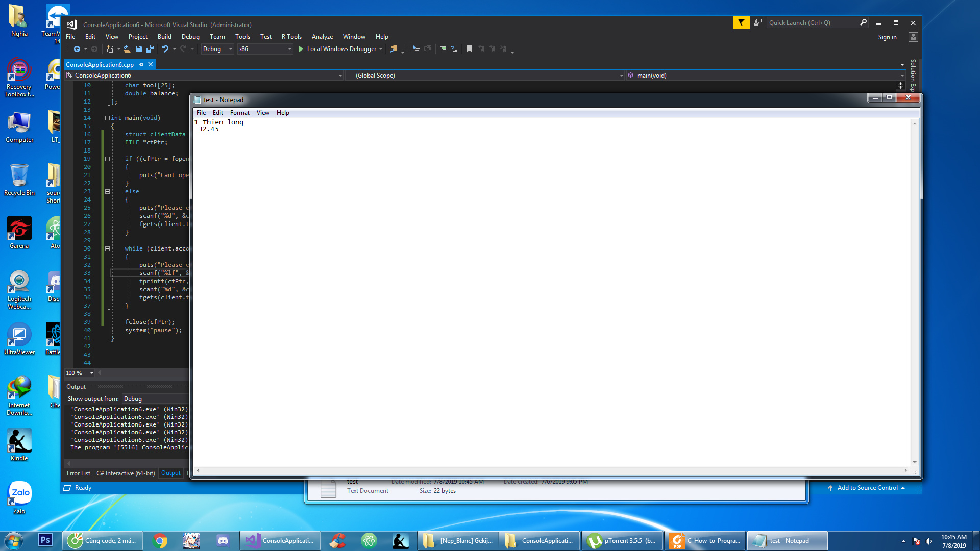The image size is (980, 551).
Task: Open the Analyze menu in Visual Studio
Action: (322, 37)
